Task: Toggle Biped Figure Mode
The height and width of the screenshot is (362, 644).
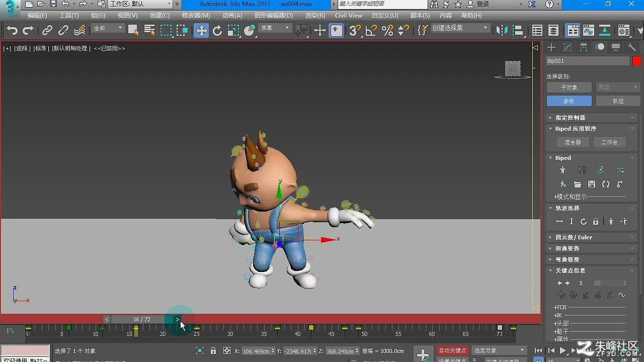Action: point(563,170)
